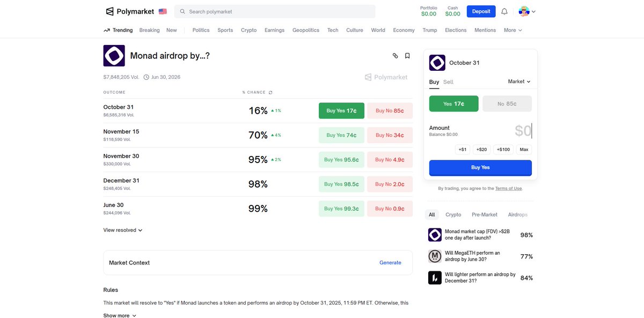Select the November 15 outcome row title
The width and height of the screenshot is (644, 318).
(x=121, y=131)
